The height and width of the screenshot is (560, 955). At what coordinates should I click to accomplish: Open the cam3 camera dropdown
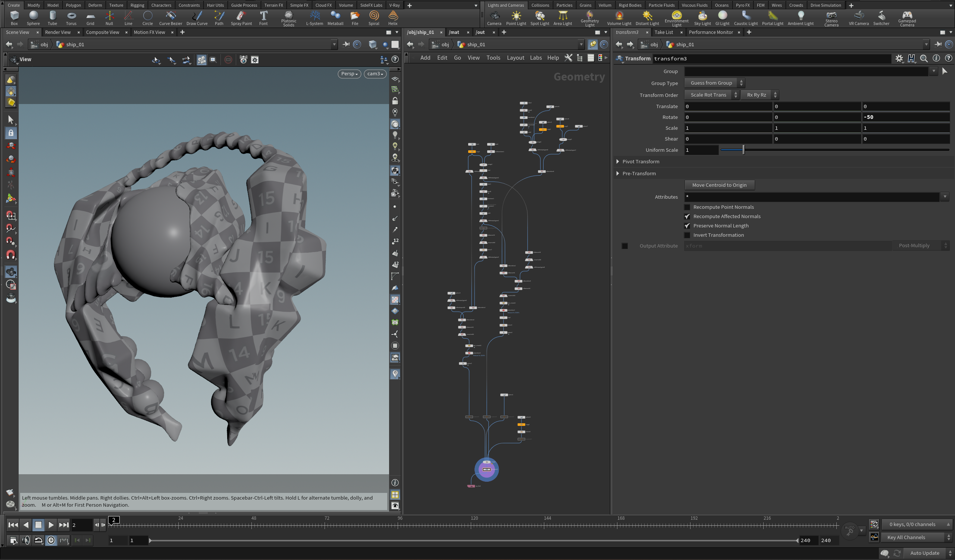(x=375, y=74)
